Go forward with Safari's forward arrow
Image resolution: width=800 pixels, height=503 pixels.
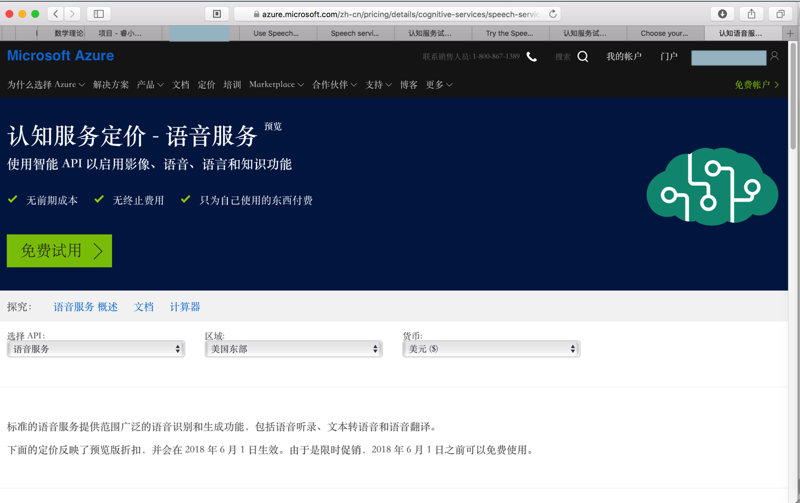[x=72, y=14]
